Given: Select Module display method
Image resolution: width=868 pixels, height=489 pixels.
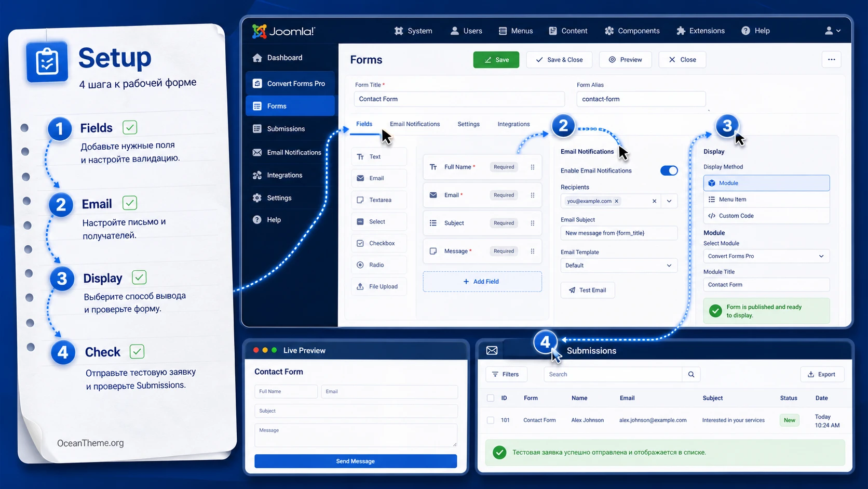Looking at the screenshot, I should (x=766, y=183).
